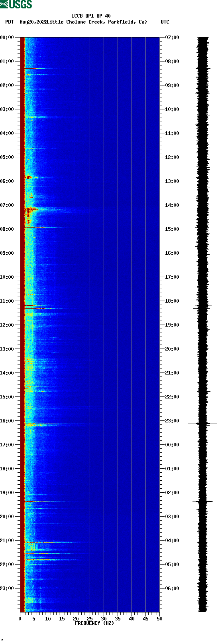Click the 07:00 label on UTC axis

[x=172, y=38]
